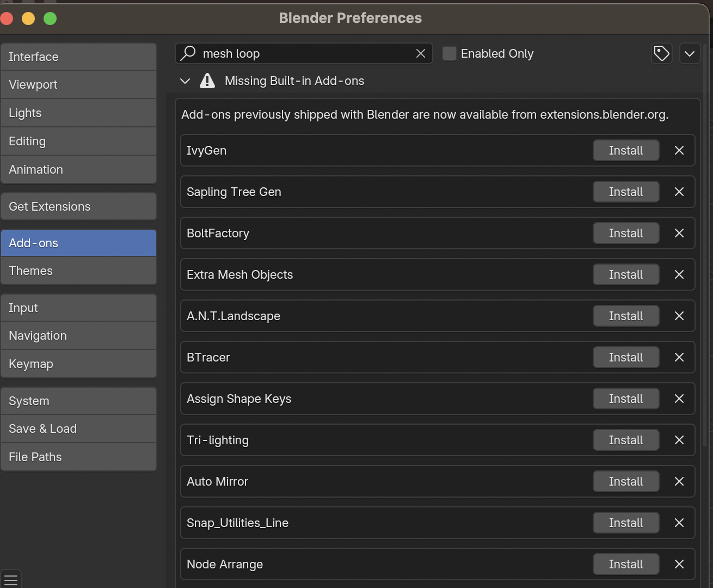Install the BoltFactory add-on
Image resolution: width=713 pixels, height=588 pixels.
click(x=626, y=233)
